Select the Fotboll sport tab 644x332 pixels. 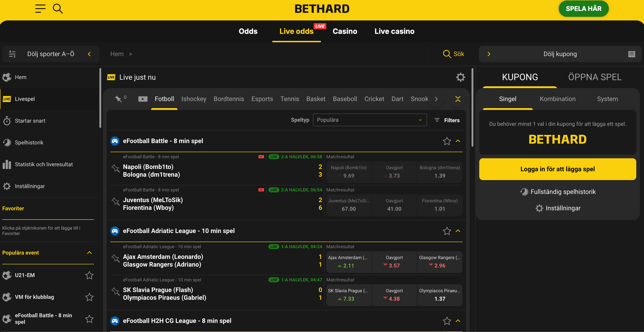point(164,99)
